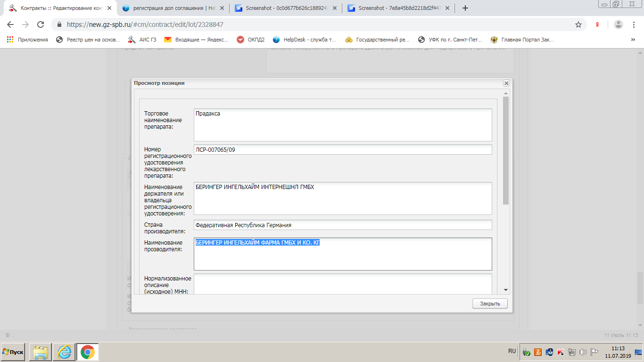
Task: Click the page scrollbar thumb
Action: point(640,288)
